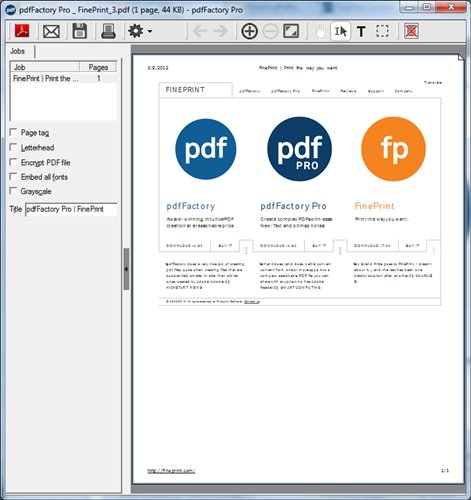Click the footer URL link at page bottom

pos(171,471)
